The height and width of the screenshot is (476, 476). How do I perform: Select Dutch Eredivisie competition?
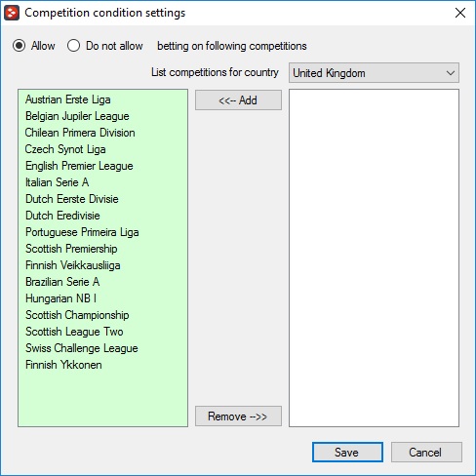pos(62,216)
